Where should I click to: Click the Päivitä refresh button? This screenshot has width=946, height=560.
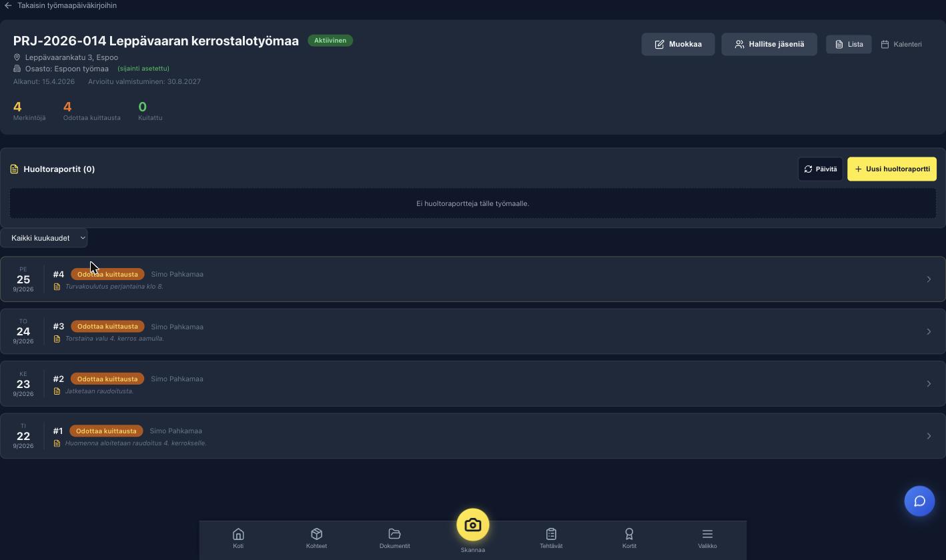click(x=821, y=169)
